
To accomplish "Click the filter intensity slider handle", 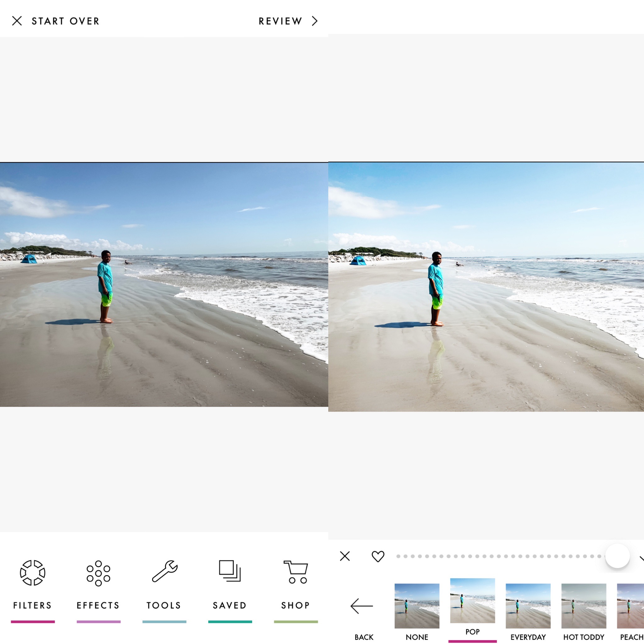I will (617, 556).
